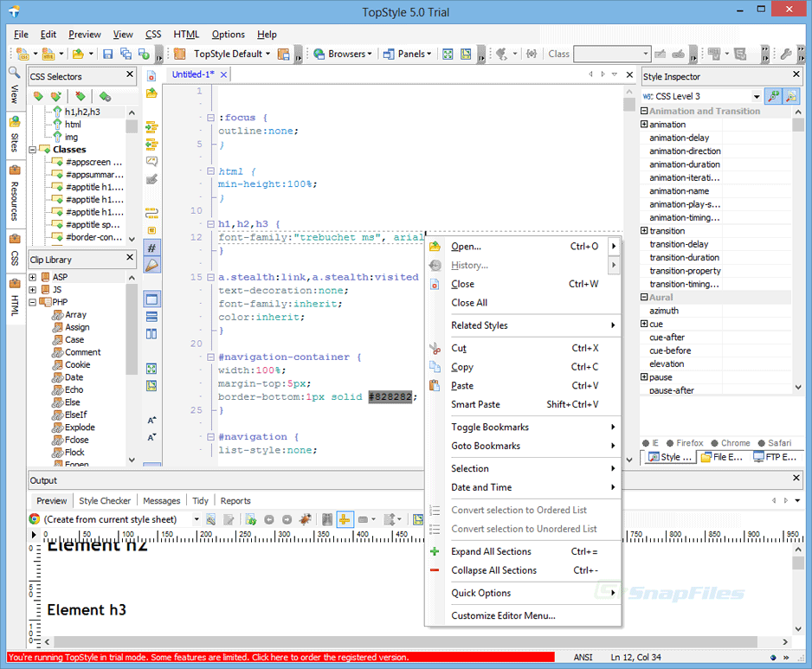Click the preview back arrow icon
The width and height of the screenshot is (812, 669).
click(x=268, y=519)
